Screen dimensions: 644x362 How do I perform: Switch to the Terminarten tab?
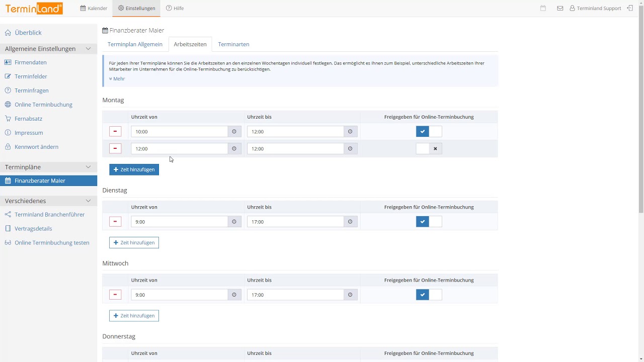tap(233, 44)
